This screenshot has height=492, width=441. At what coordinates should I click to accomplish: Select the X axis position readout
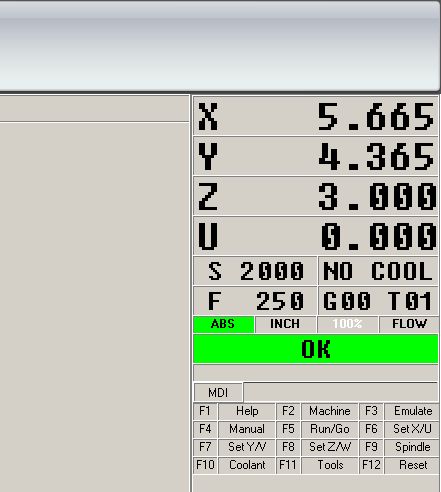pos(315,116)
